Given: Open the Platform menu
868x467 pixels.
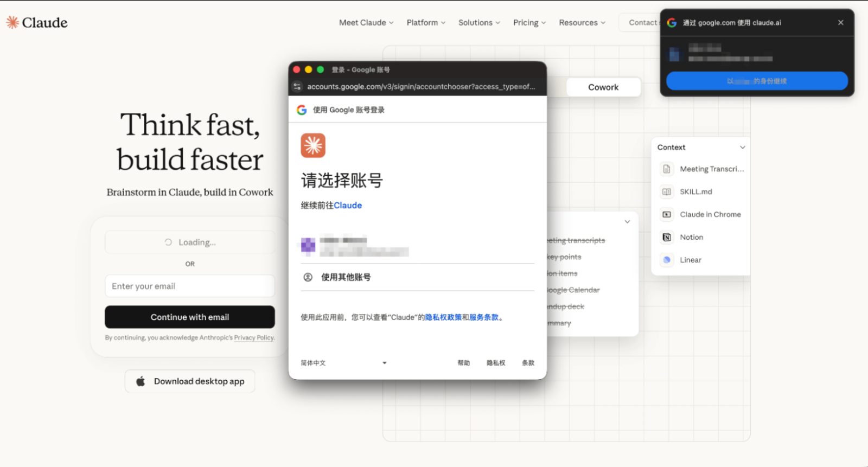Looking at the screenshot, I should click(x=426, y=23).
